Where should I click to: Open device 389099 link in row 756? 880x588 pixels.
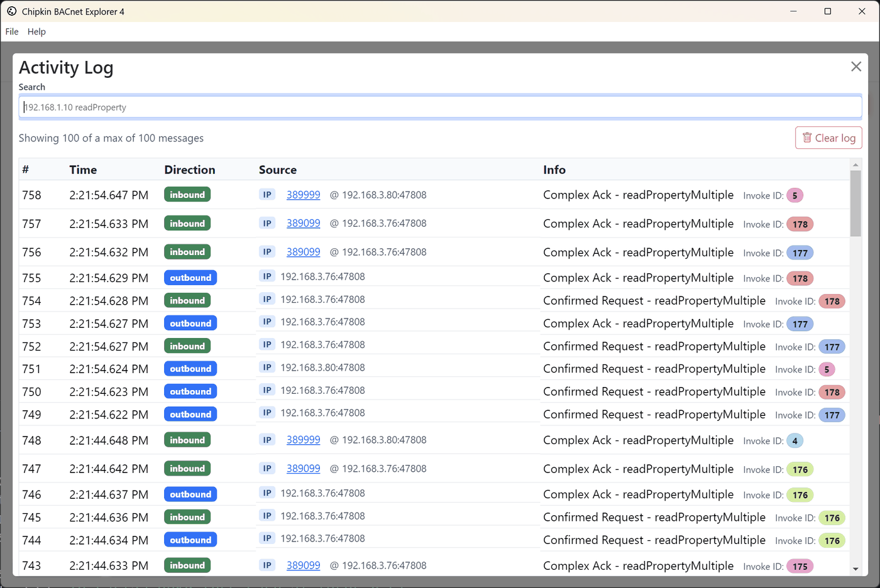click(303, 252)
